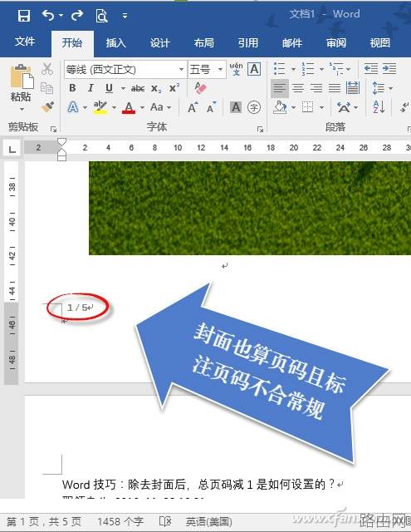This screenshot has width=411, height=532.
Task: Apply distributed alignment
Action: click(353, 88)
